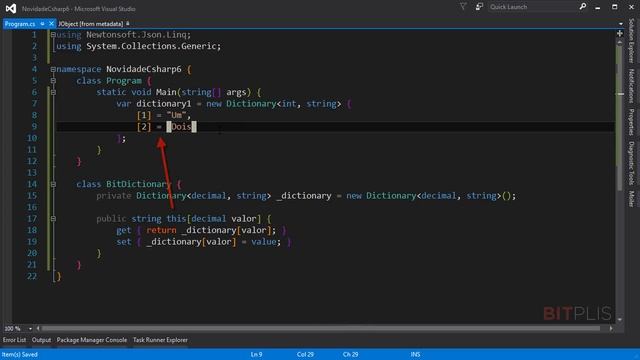Click the horizontal scrollbar left arrow

click(x=38, y=328)
